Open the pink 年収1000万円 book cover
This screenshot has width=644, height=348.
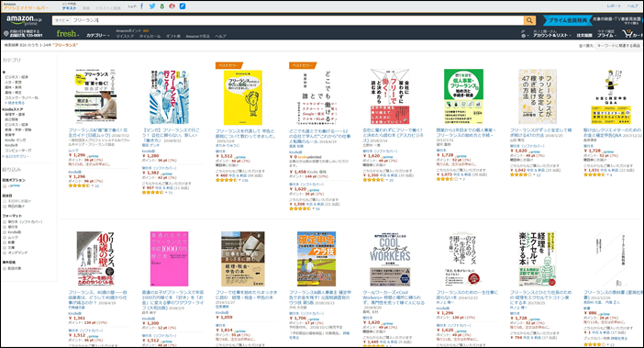[x=169, y=259]
